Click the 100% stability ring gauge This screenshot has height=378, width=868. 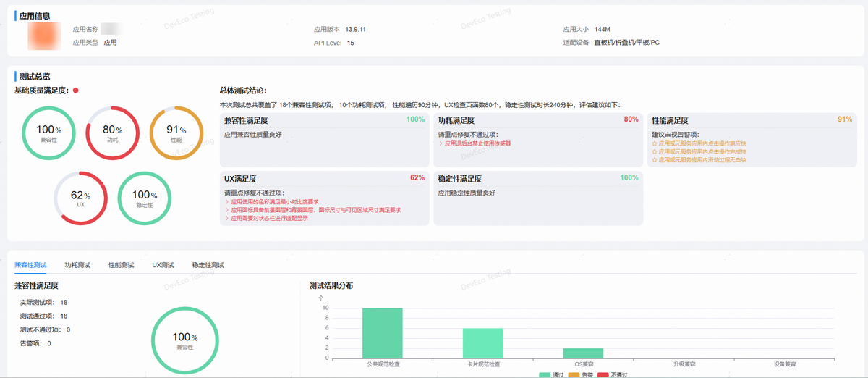pos(144,198)
